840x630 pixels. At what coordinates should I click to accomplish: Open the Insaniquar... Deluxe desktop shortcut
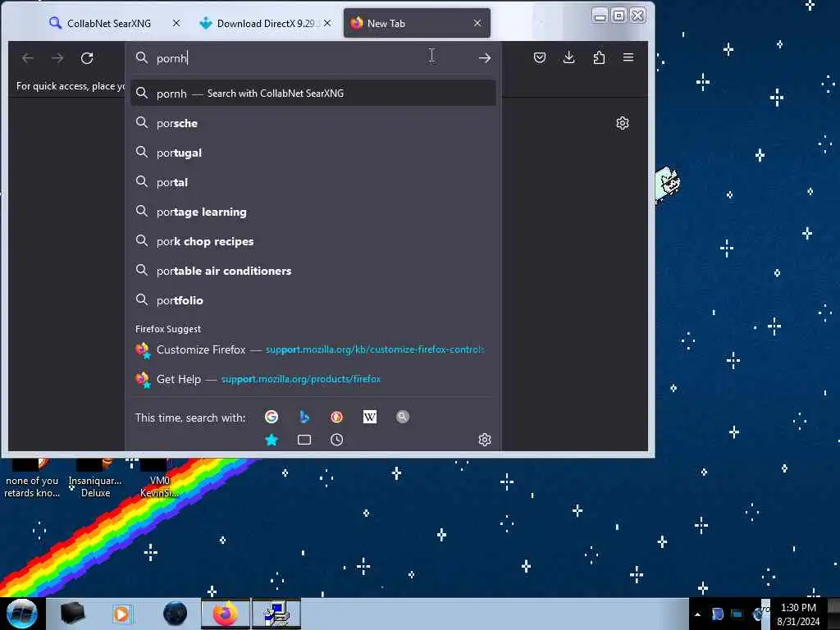point(95,479)
